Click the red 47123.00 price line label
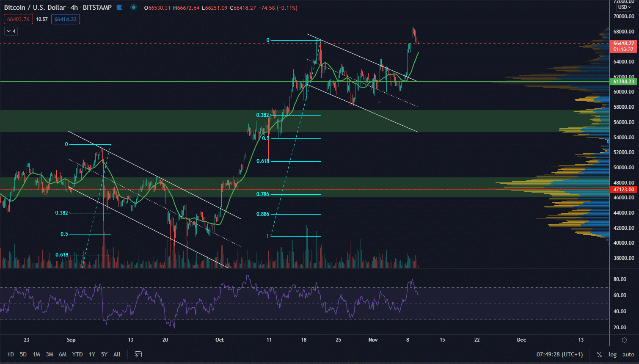 pos(624,190)
